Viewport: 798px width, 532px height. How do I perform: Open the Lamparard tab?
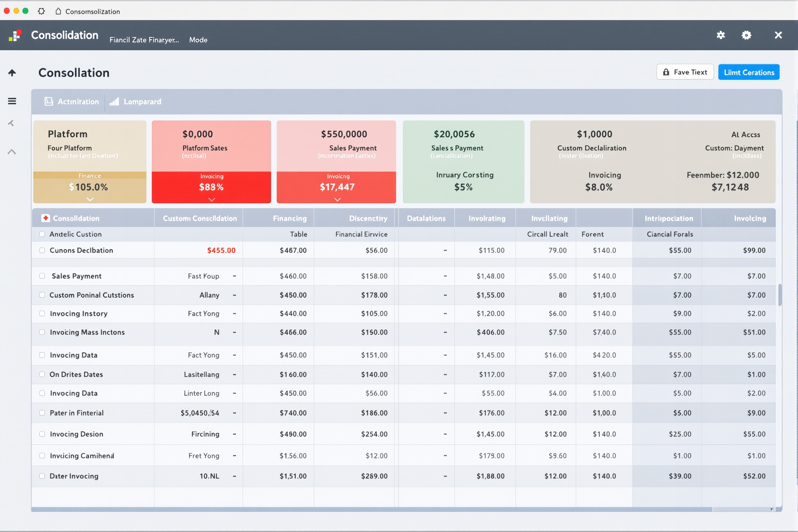pyautogui.click(x=135, y=101)
